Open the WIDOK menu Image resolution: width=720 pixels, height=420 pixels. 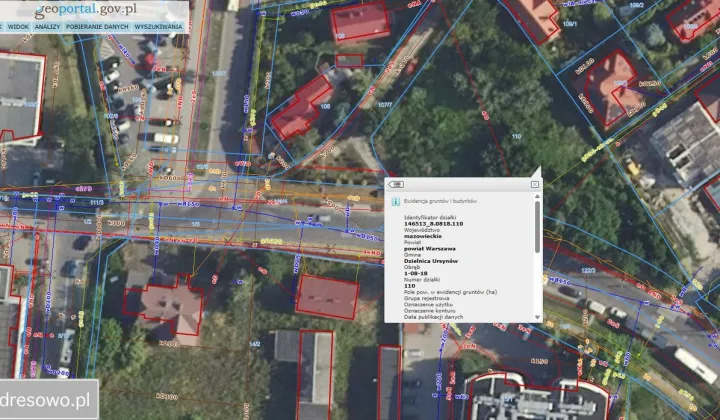[18, 27]
